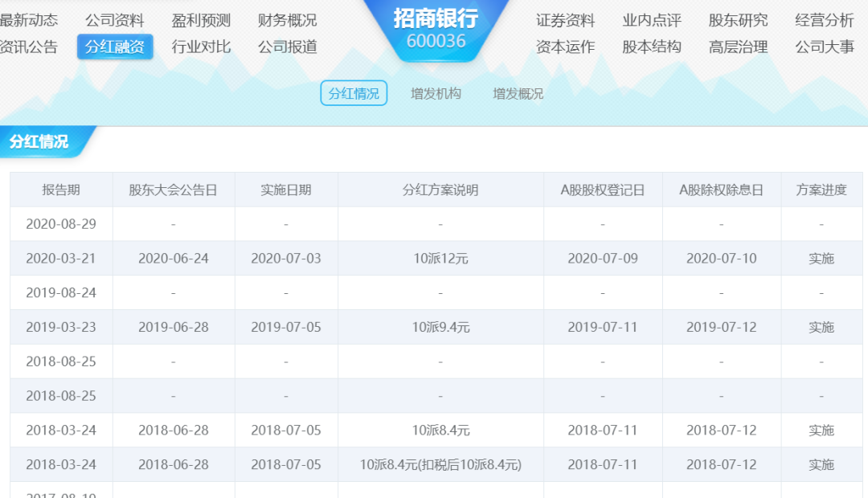Screen dimensions: 868x498
Task: Open the 公司报道 navigation item
Action: coord(287,47)
